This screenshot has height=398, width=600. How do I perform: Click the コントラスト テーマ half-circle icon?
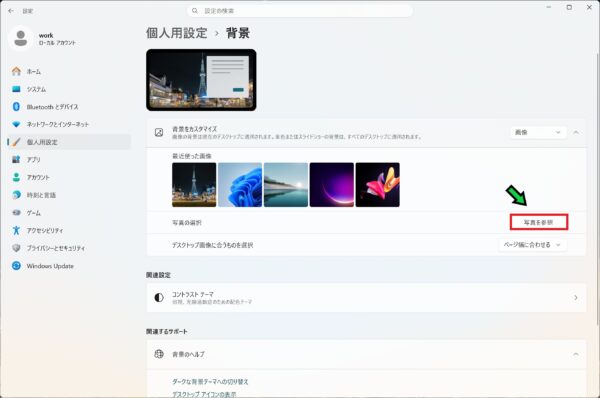pos(159,297)
